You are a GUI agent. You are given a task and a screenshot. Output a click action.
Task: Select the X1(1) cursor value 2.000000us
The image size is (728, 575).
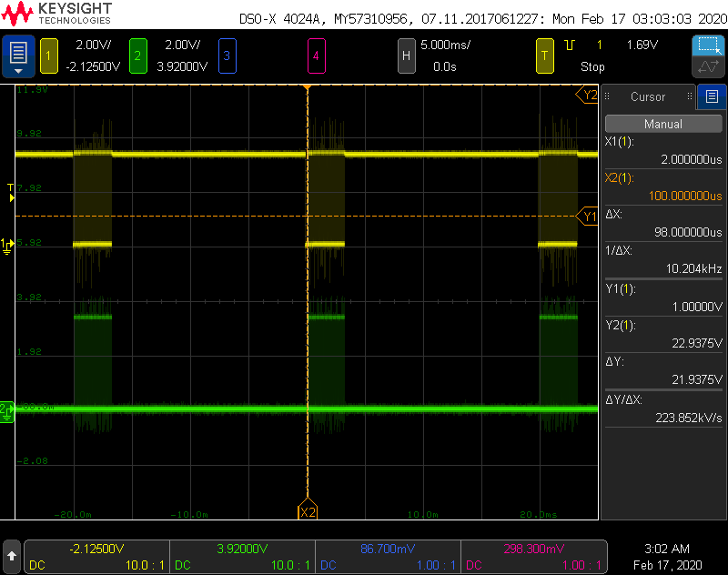point(692,159)
